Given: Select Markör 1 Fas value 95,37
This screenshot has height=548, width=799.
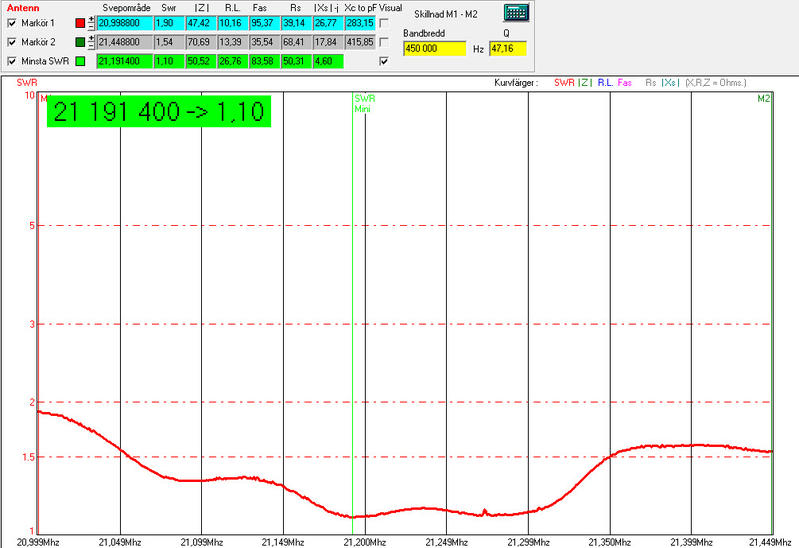Looking at the screenshot, I should [264, 23].
